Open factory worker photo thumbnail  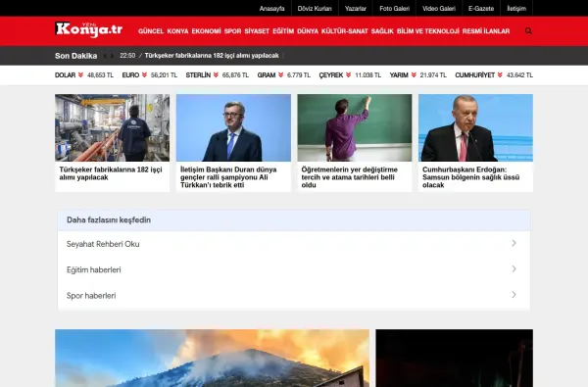click(112, 128)
